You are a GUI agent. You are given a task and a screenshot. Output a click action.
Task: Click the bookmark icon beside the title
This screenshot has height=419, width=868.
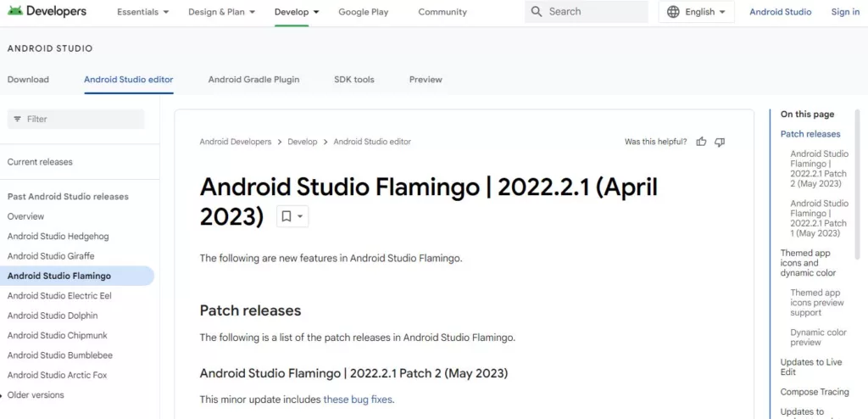click(x=287, y=216)
